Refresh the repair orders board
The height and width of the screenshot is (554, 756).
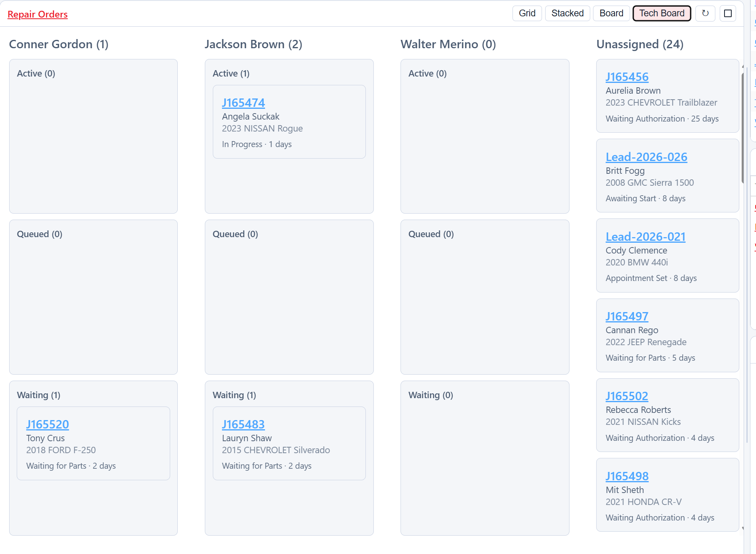[x=705, y=13]
